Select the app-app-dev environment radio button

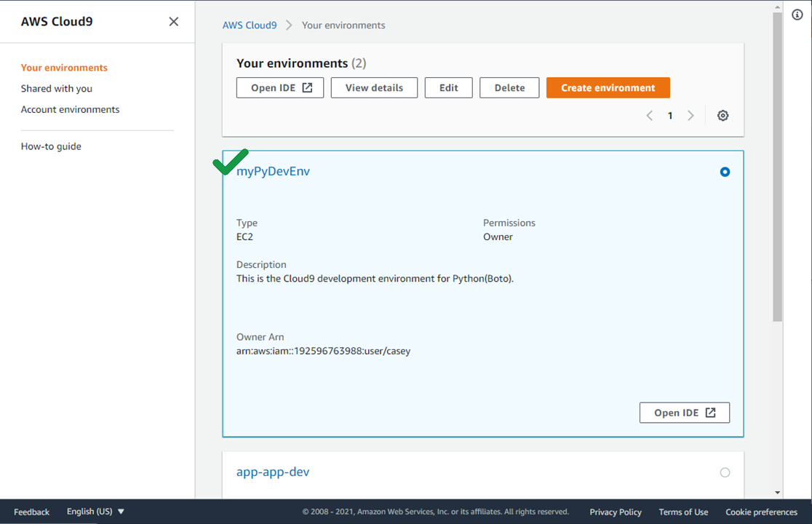725,472
